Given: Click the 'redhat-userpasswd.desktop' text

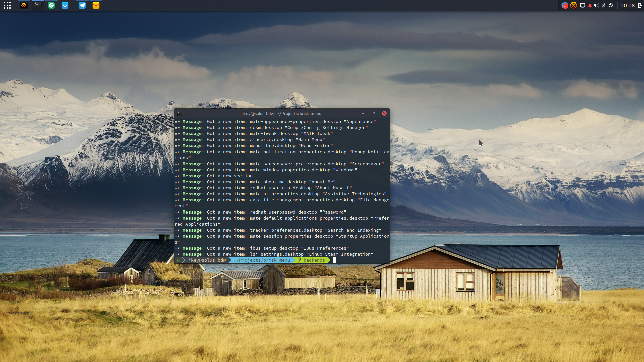Looking at the screenshot, I should (x=283, y=212).
